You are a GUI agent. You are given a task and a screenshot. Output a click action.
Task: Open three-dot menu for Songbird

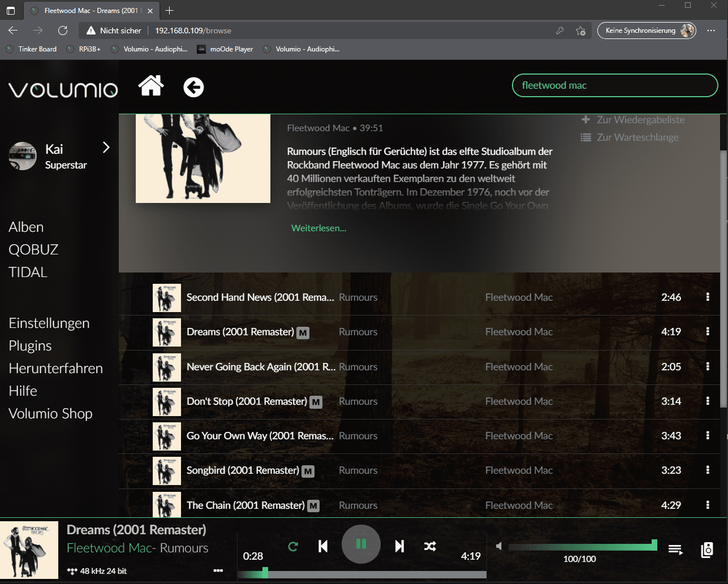point(708,470)
